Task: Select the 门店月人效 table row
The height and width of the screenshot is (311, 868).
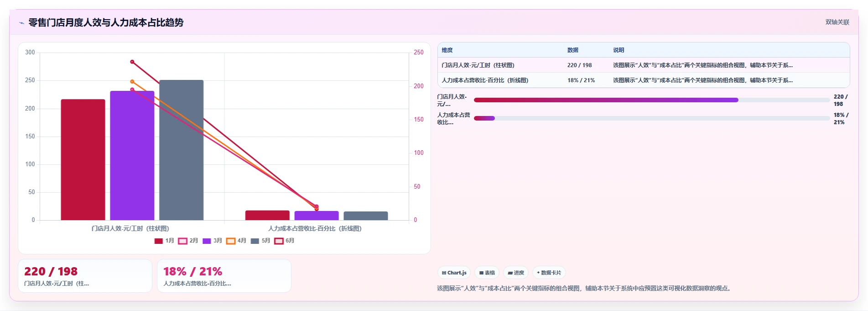Action: click(644, 65)
